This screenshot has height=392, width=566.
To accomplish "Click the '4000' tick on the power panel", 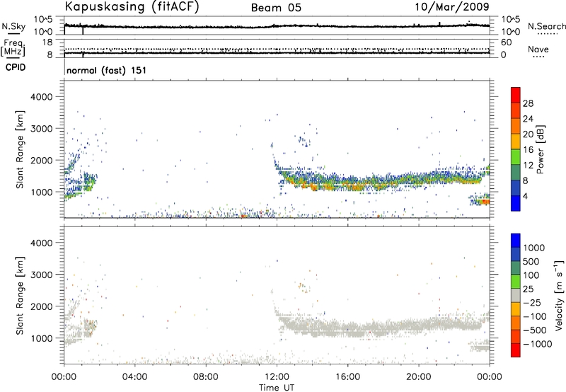I will pos(42,97).
